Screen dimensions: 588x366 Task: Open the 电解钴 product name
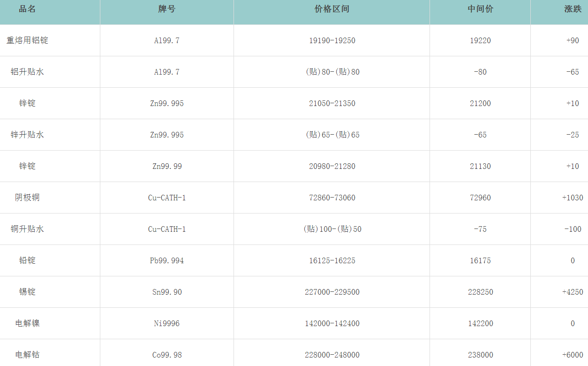click(27, 355)
